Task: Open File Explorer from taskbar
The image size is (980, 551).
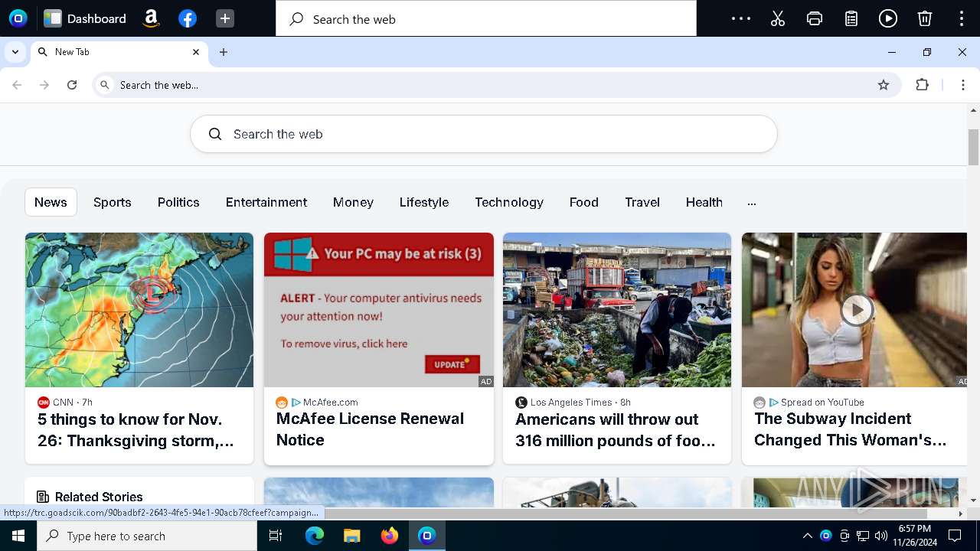Action: 352,536
